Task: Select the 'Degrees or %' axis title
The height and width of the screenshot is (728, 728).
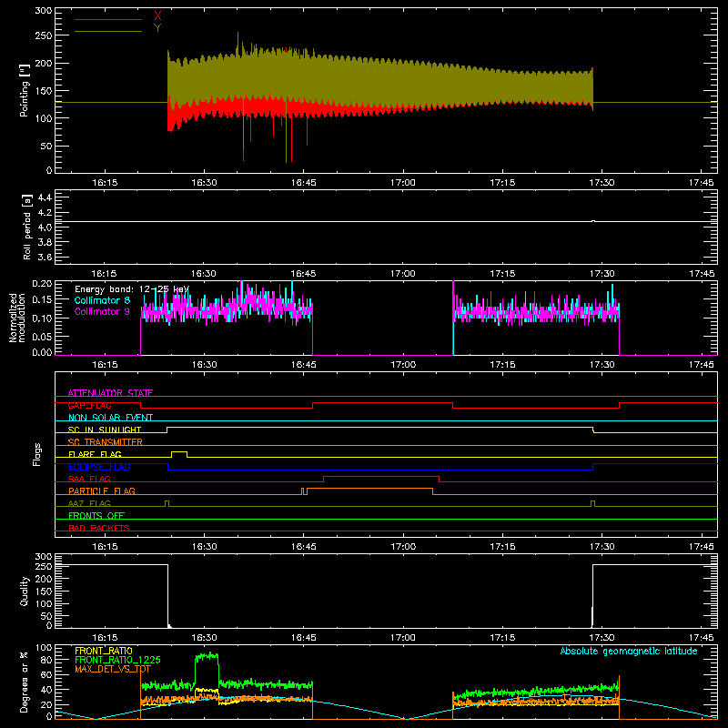Action: tap(24, 682)
